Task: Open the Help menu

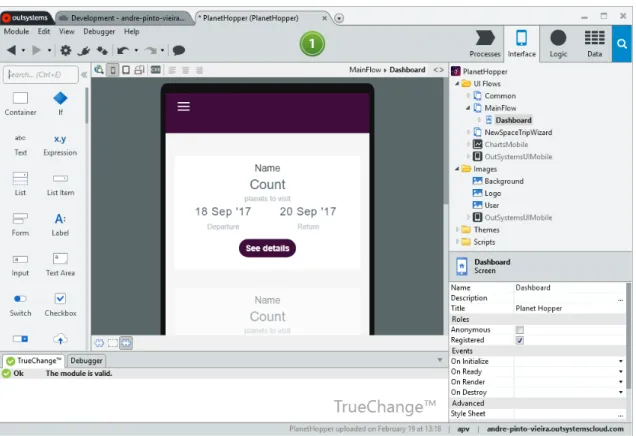Action: point(131,31)
